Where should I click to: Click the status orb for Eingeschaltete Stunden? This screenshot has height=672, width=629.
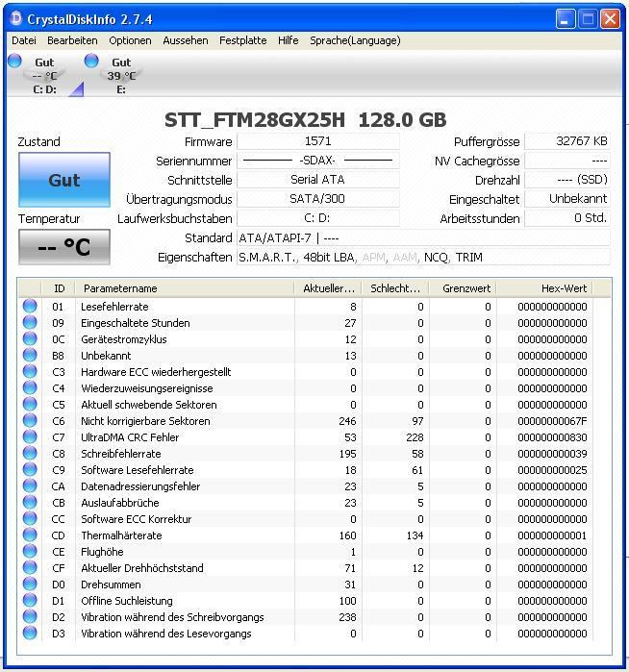pos(30,322)
